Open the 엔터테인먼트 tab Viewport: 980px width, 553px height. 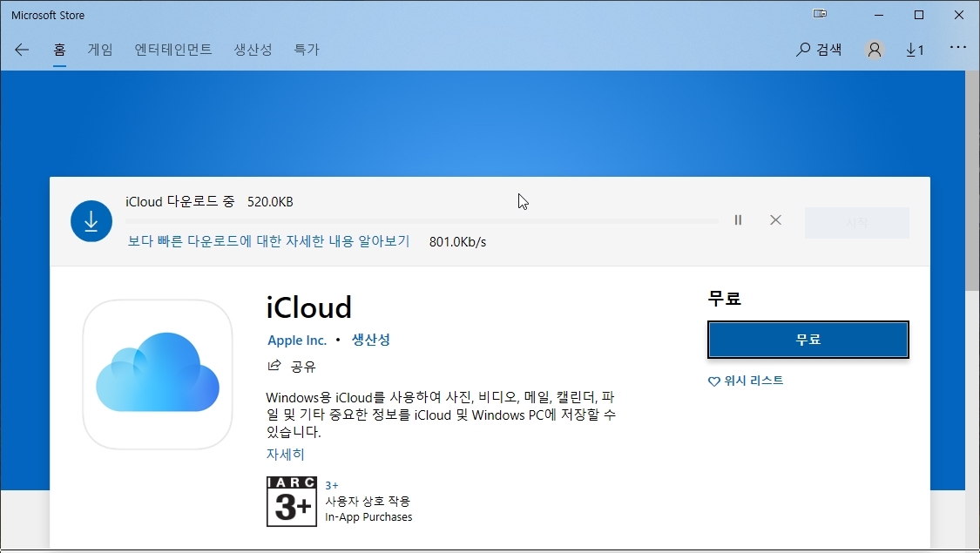click(173, 50)
